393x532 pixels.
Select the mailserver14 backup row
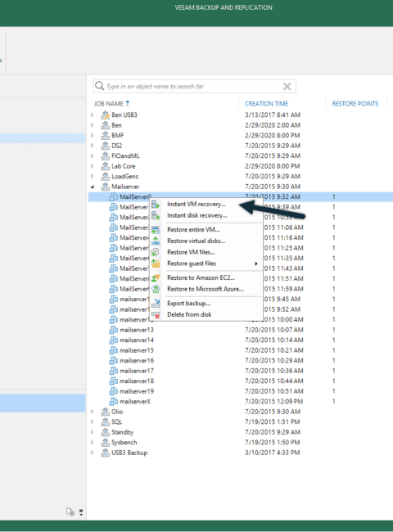click(240, 340)
